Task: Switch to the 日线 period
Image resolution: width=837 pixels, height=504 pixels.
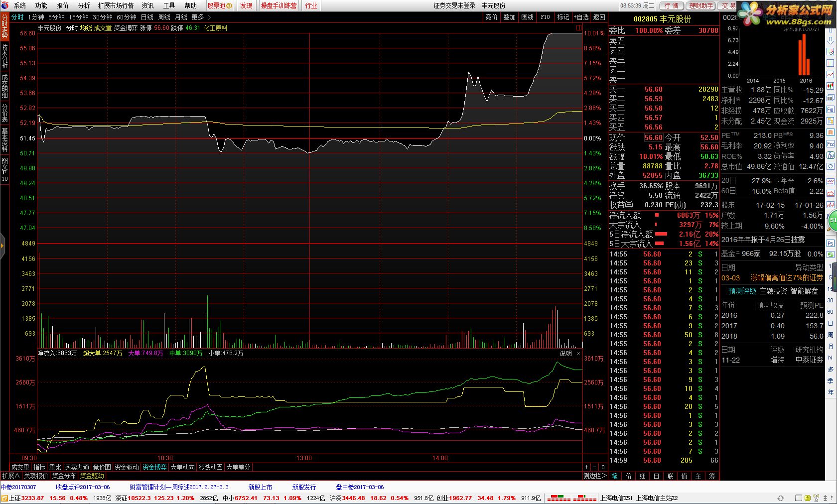Action: click(147, 17)
